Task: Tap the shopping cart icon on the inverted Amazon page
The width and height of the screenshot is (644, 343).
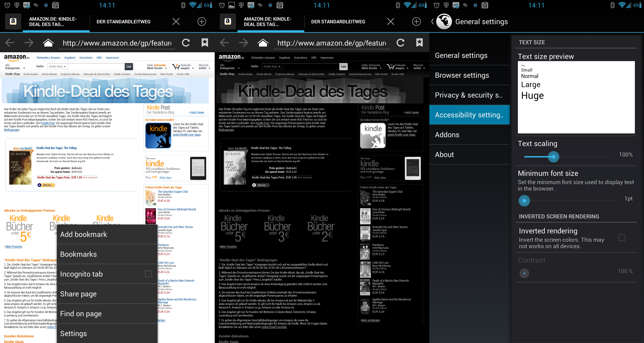Action: (x=390, y=66)
